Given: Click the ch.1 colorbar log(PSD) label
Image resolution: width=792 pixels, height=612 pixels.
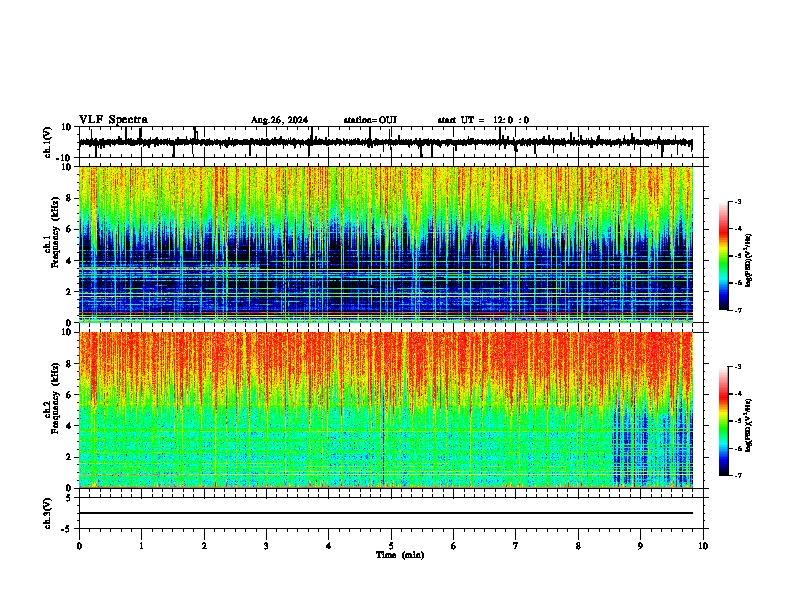Looking at the screenshot, I should [748, 260].
